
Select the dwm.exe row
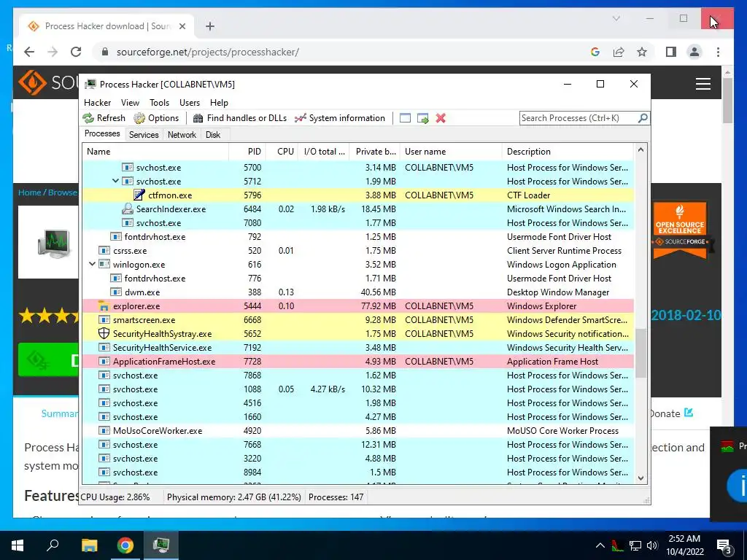(x=358, y=292)
